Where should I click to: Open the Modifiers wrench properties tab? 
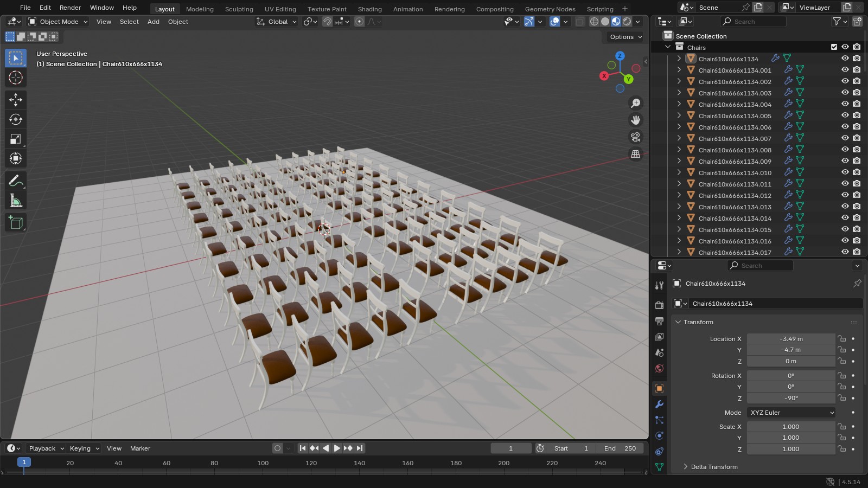[x=660, y=404]
